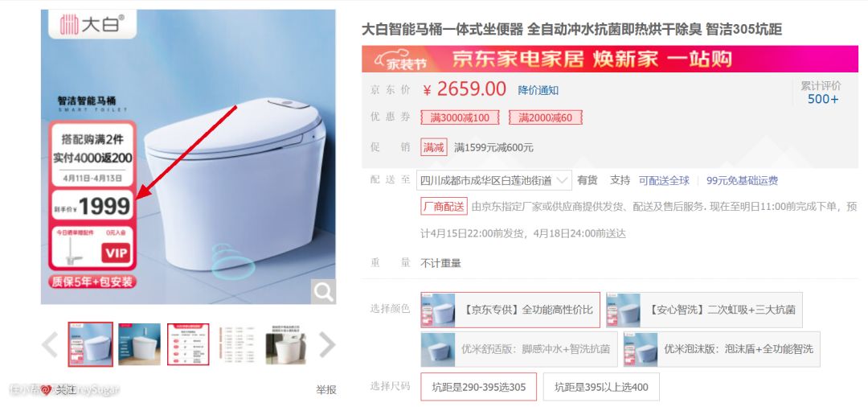Show next thumbnails with right arrow
868x407 pixels.
(x=327, y=344)
